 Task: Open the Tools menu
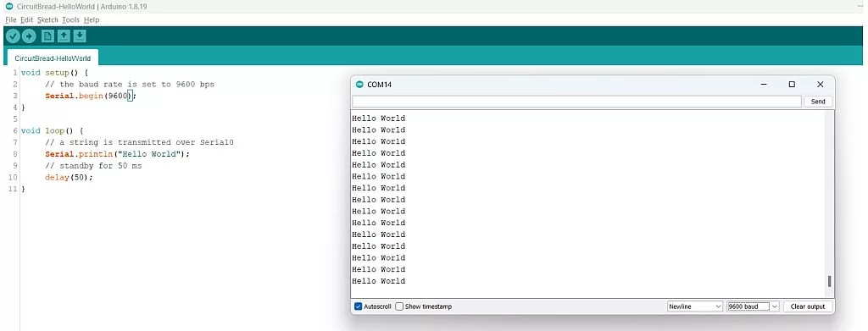point(71,19)
